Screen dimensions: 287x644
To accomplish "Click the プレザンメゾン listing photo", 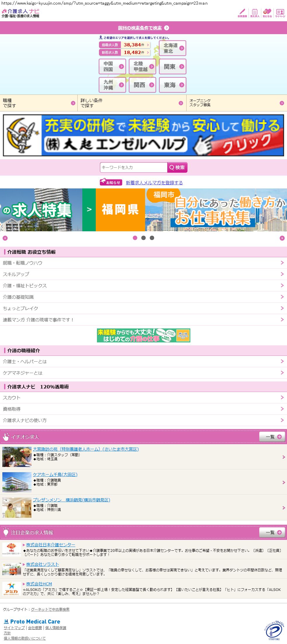I will tap(17, 508).
